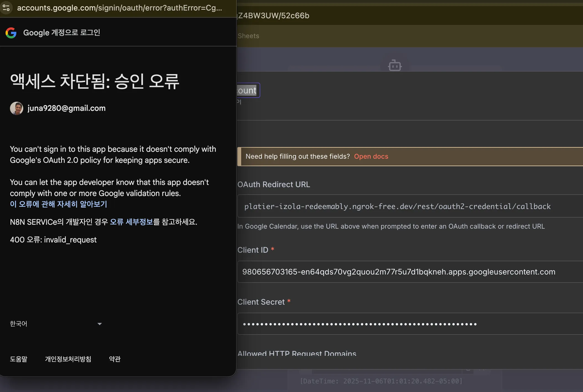Click the site information icon in the address bar
Image resolution: width=583 pixels, height=392 pixels.
click(6, 7)
